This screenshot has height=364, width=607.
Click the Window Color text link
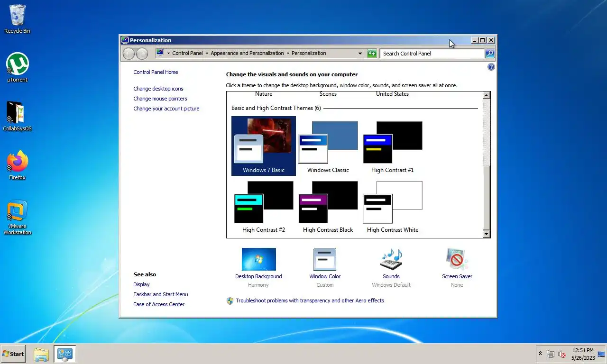click(x=325, y=276)
